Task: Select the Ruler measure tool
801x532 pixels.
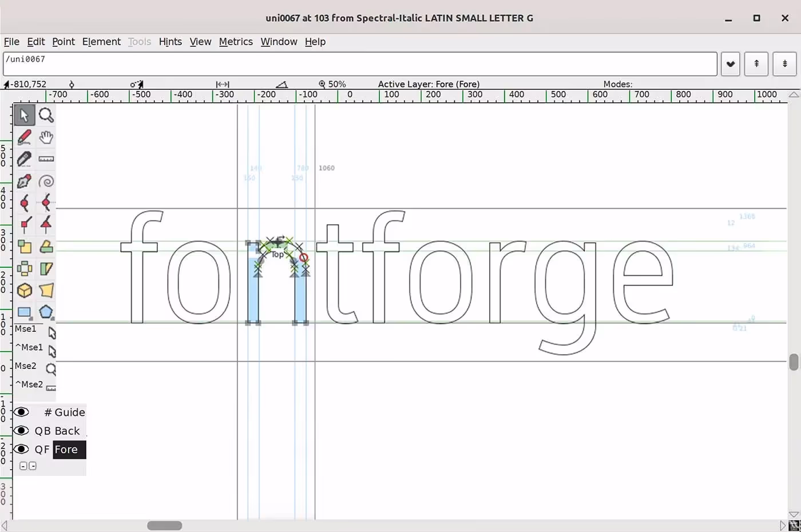Action: (x=46, y=159)
